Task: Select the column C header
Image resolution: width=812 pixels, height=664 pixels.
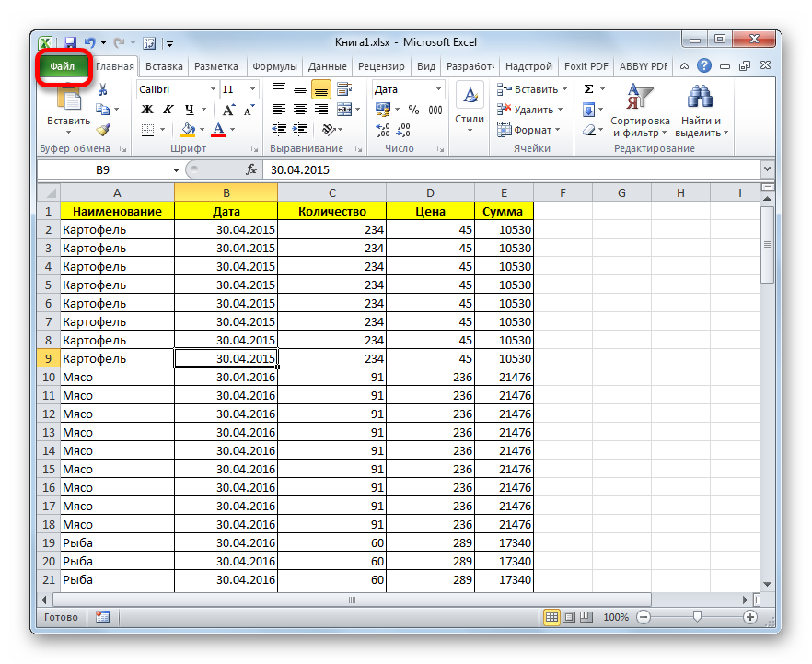Action: click(331, 192)
